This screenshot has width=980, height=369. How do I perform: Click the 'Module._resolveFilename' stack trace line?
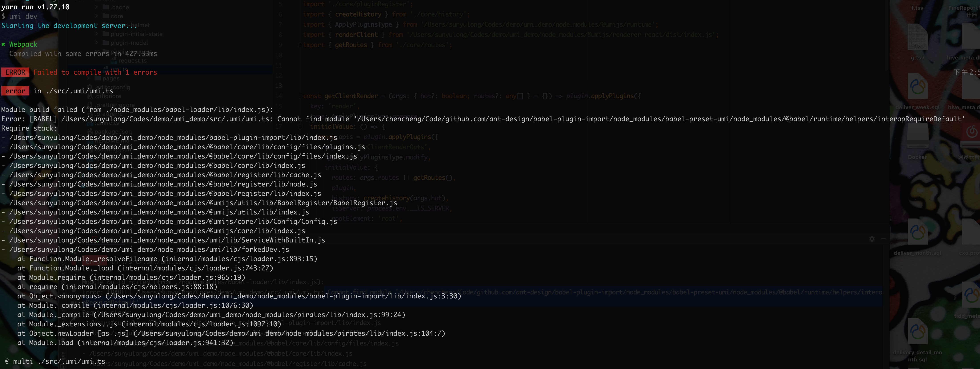click(x=167, y=259)
